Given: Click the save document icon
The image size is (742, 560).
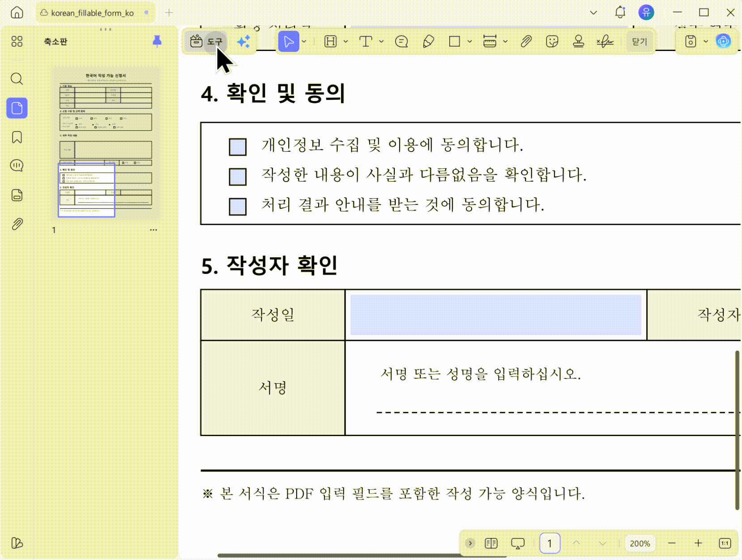Looking at the screenshot, I should pyautogui.click(x=691, y=42).
